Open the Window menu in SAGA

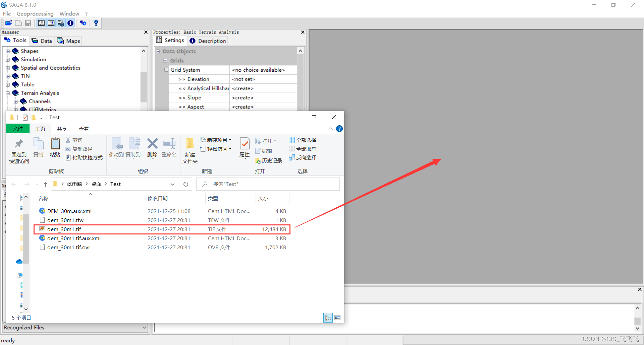69,14
